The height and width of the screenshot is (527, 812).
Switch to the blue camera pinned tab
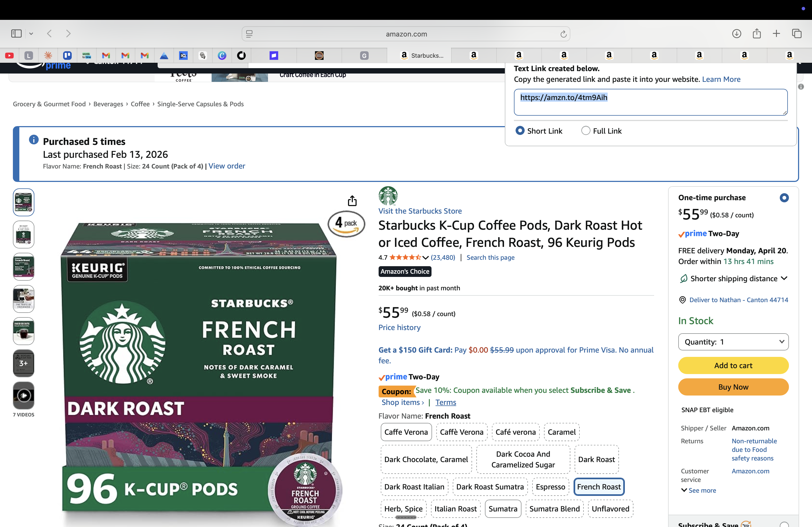point(183,55)
